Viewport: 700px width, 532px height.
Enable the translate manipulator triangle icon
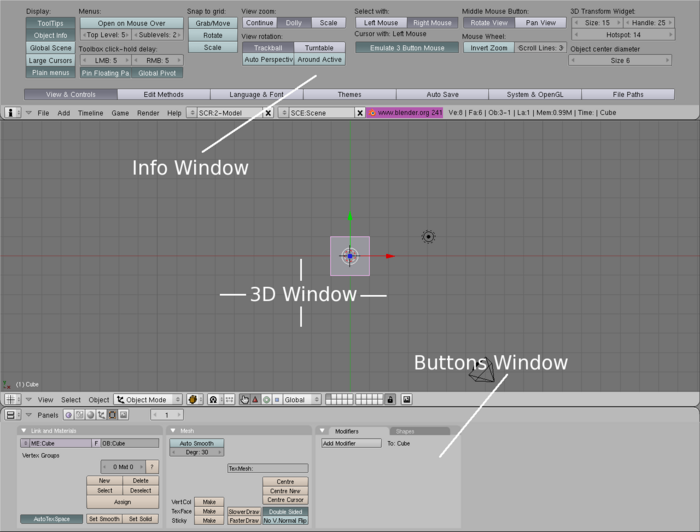(x=255, y=399)
